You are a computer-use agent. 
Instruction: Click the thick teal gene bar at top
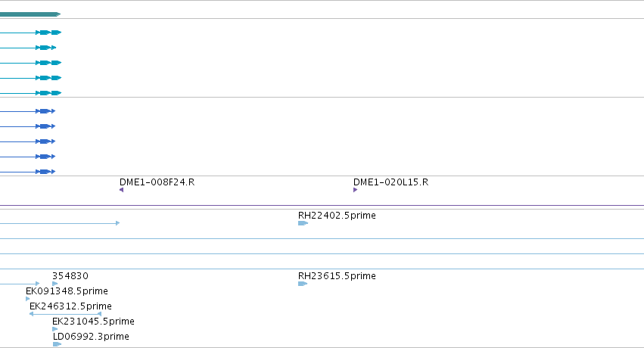pyautogui.click(x=30, y=14)
